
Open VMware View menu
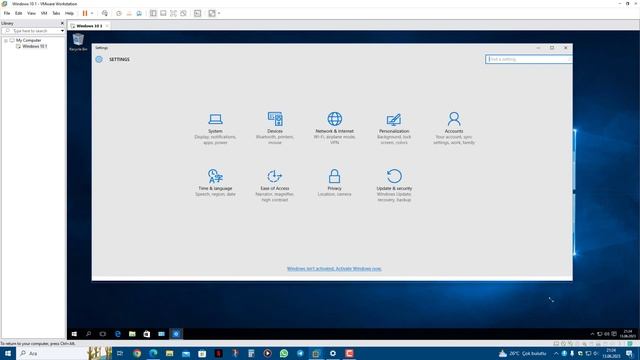(x=31, y=13)
